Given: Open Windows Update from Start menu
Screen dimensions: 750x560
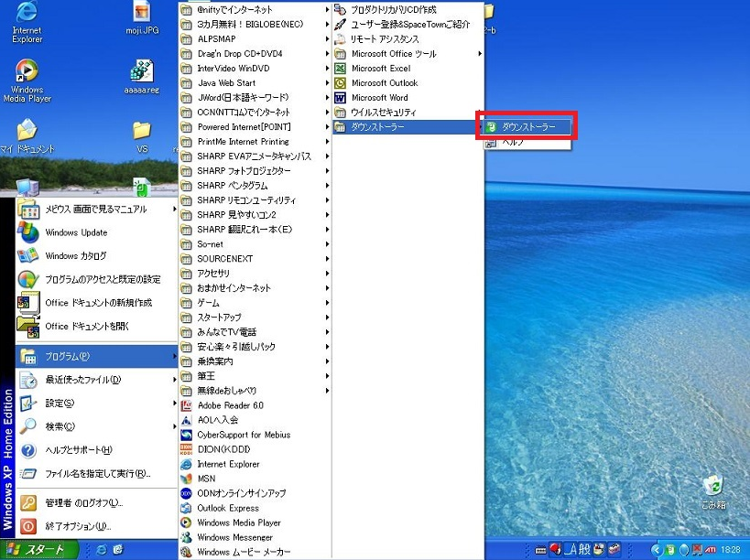Looking at the screenshot, I should (x=76, y=232).
